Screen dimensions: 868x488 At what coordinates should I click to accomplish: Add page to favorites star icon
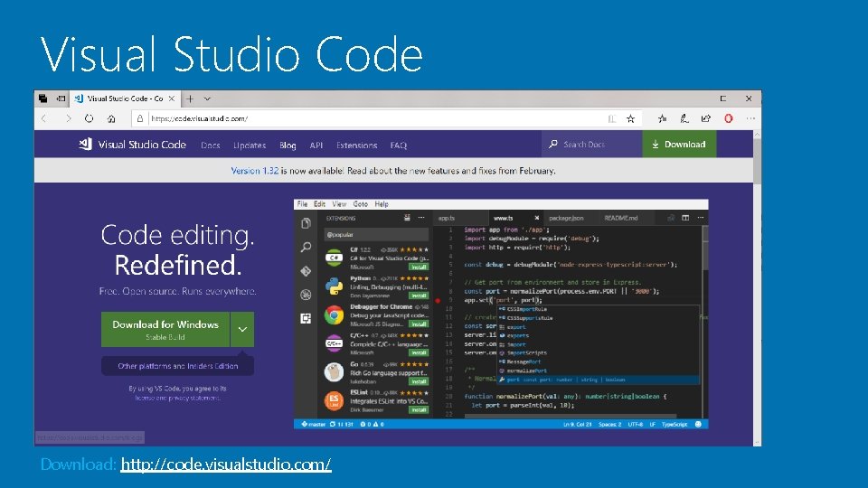[x=630, y=118]
